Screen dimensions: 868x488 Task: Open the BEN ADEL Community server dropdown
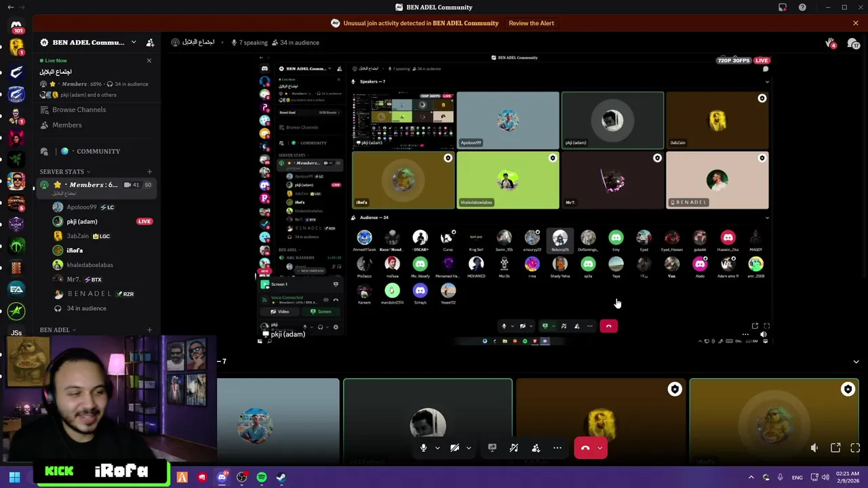coord(134,42)
